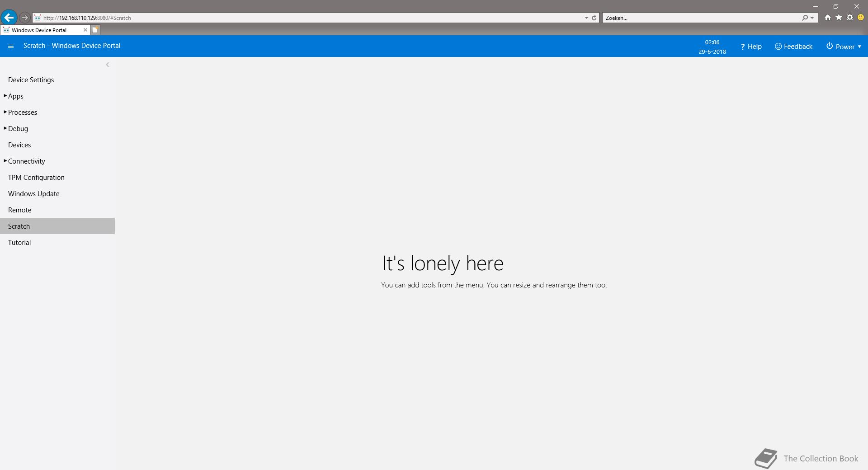Open the Tutorial page
This screenshot has width=868, height=470.
(x=19, y=243)
